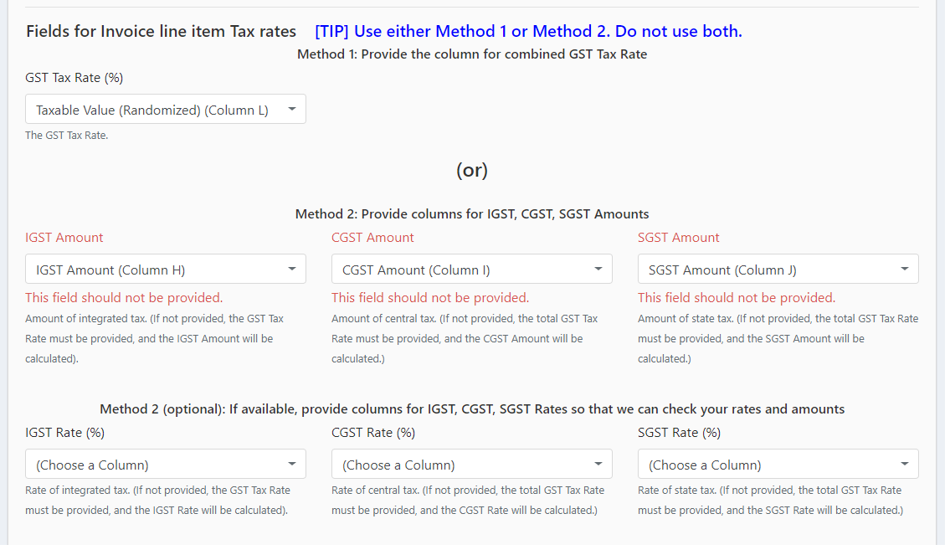Image resolution: width=950 pixels, height=560 pixels.
Task: Expand the CGST Amount (Column I) dropdown
Action: (471, 269)
